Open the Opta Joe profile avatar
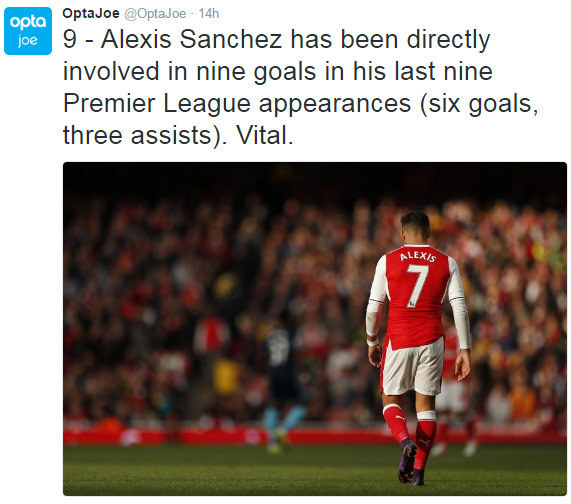571x504 pixels. coord(28,31)
